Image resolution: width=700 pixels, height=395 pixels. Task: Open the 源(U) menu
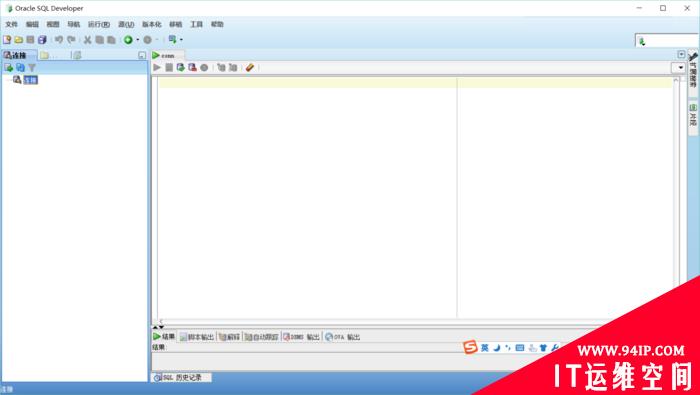click(126, 24)
